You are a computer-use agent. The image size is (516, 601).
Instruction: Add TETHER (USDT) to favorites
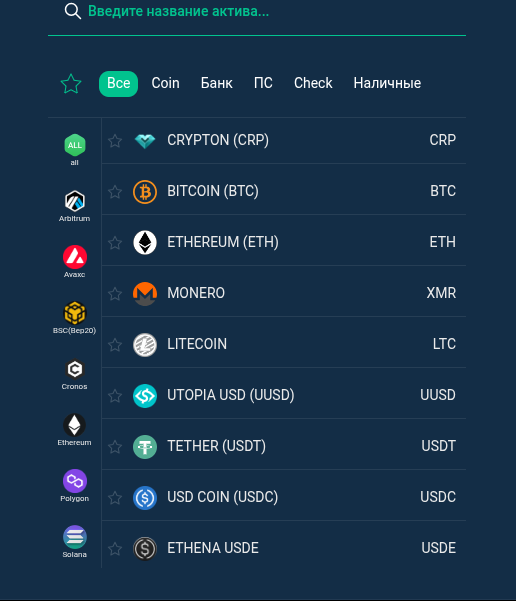115,447
